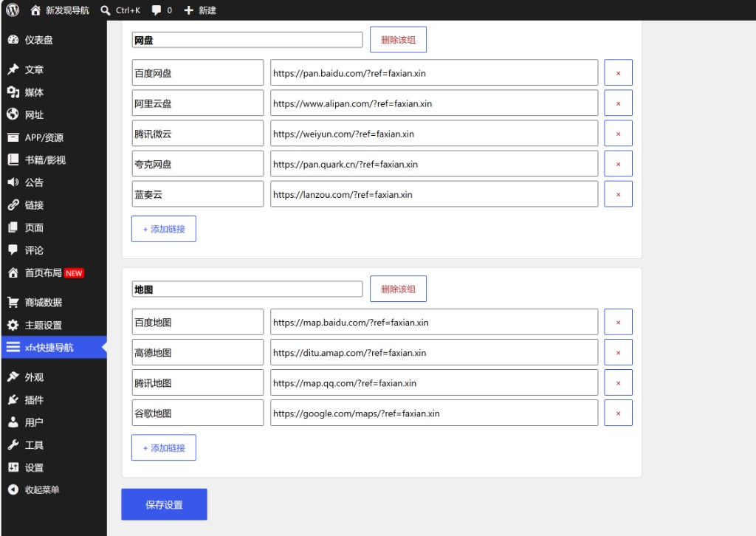Image resolution: width=756 pixels, height=536 pixels.
Task: Edit the 蓝奏云 link name field
Action: (198, 194)
